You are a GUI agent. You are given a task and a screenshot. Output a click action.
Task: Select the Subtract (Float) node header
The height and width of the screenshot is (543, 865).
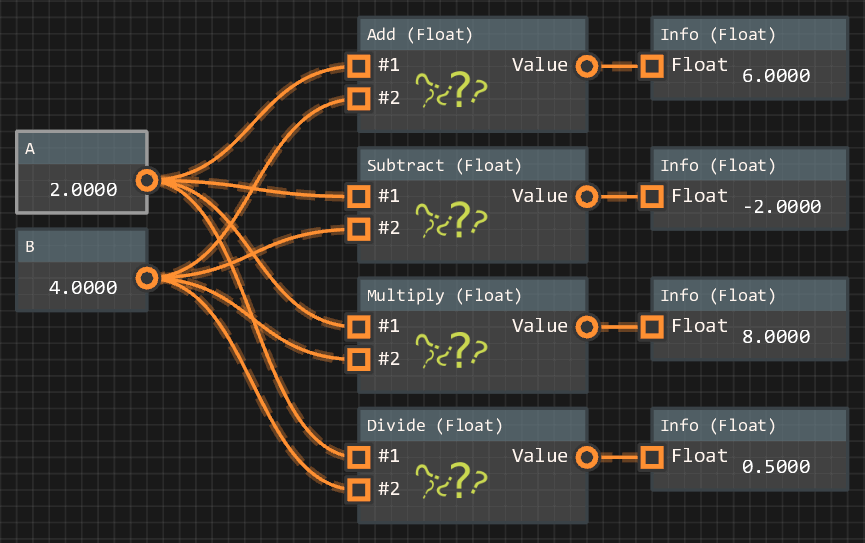pos(472,164)
